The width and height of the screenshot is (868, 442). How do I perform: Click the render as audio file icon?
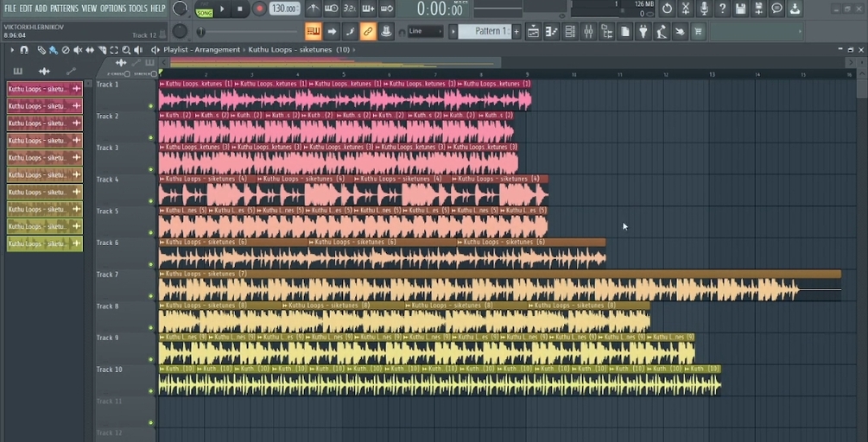(759, 9)
